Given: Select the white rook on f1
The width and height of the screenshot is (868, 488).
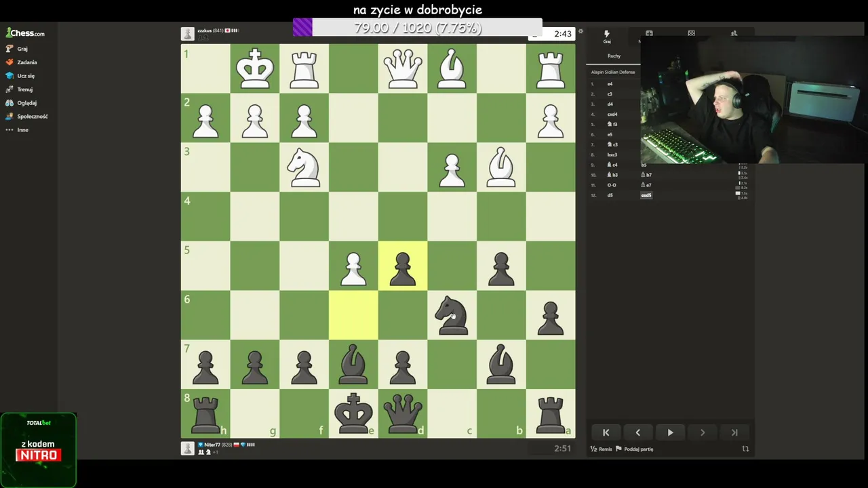Looking at the screenshot, I should point(304,68).
